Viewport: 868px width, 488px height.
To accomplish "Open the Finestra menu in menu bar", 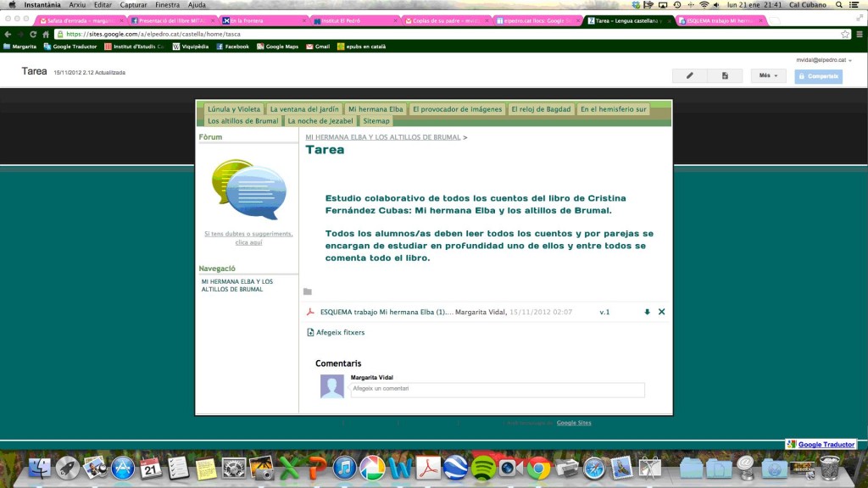I will [167, 5].
